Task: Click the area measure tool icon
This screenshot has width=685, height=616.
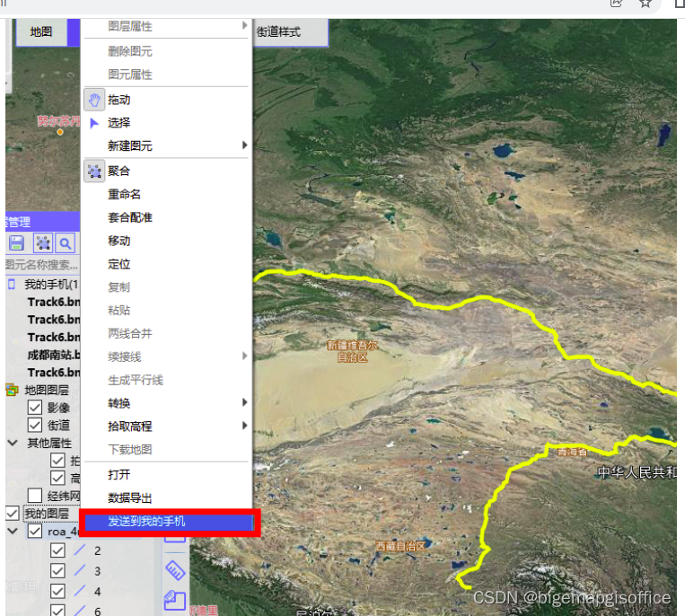Action: 175,600
